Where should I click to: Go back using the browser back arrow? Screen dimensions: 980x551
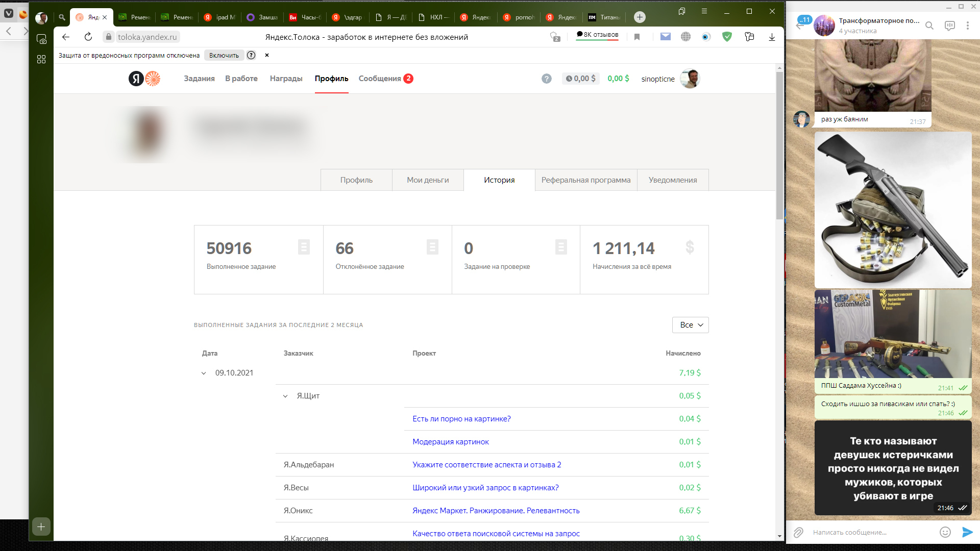(x=66, y=37)
